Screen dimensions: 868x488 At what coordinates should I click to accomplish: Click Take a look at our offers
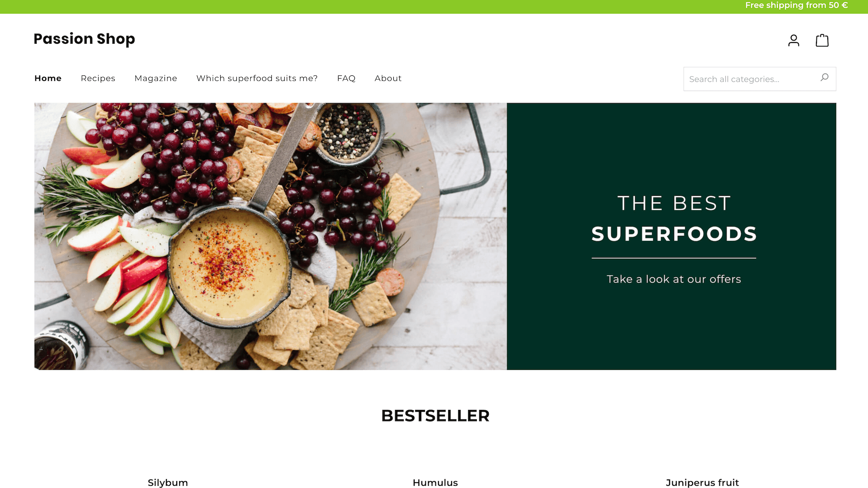coord(674,279)
